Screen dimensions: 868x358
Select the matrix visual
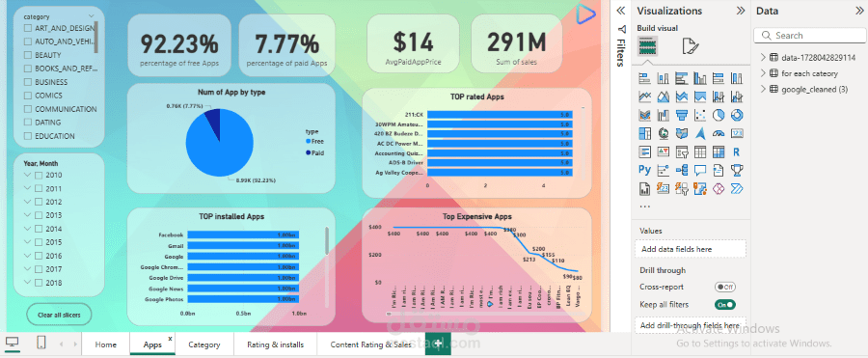pos(719,151)
